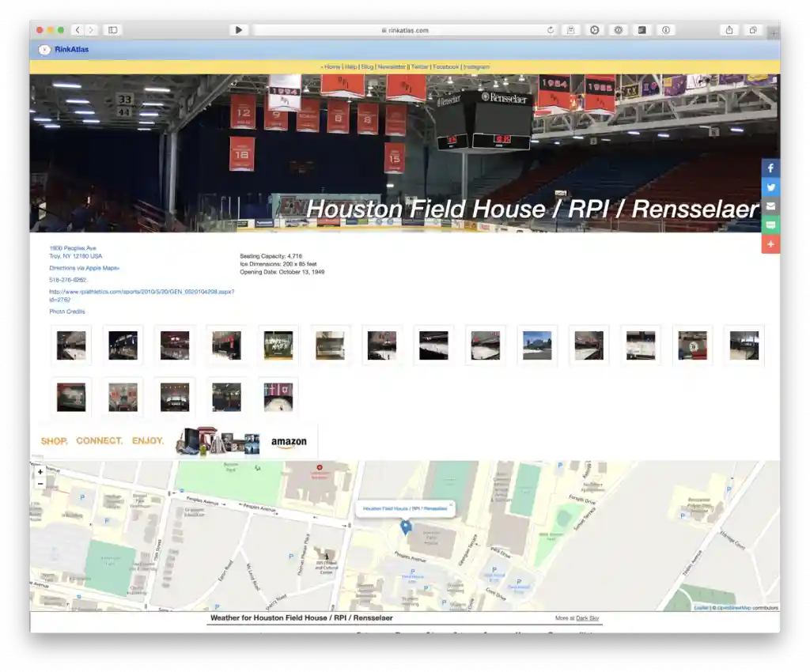Open Facebook link in the nav bar
The width and height of the screenshot is (810, 672).
click(446, 66)
